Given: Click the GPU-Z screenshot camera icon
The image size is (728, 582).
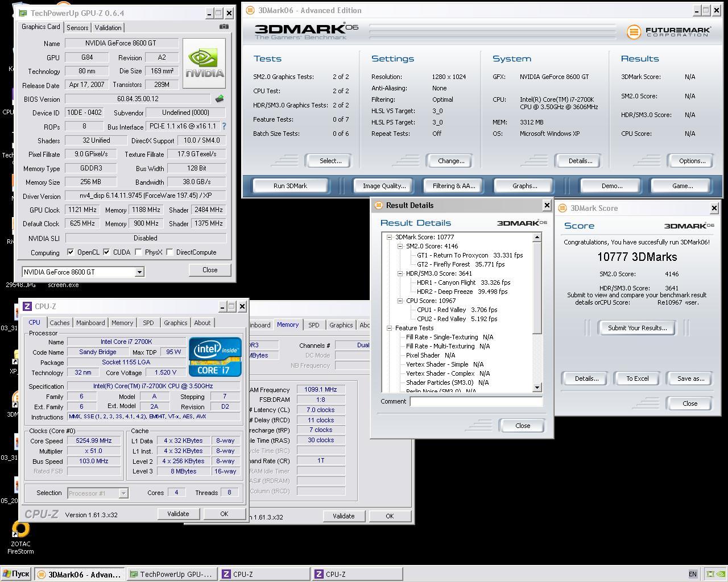Looking at the screenshot, I should 224,27.
